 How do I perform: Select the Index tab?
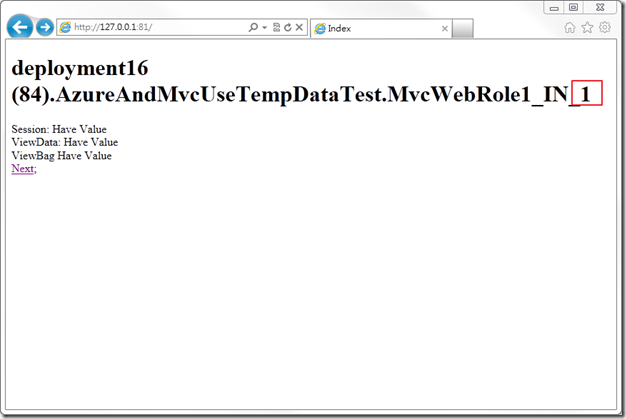(381, 28)
